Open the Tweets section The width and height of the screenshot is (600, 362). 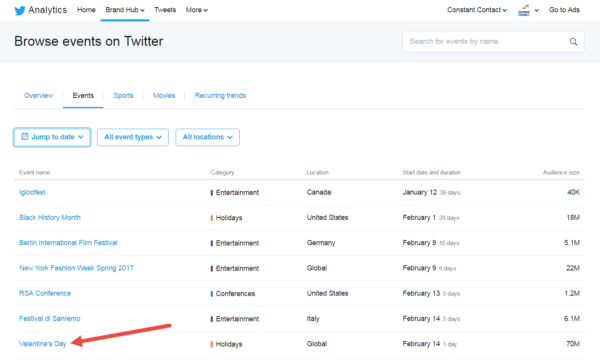[165, 10]
